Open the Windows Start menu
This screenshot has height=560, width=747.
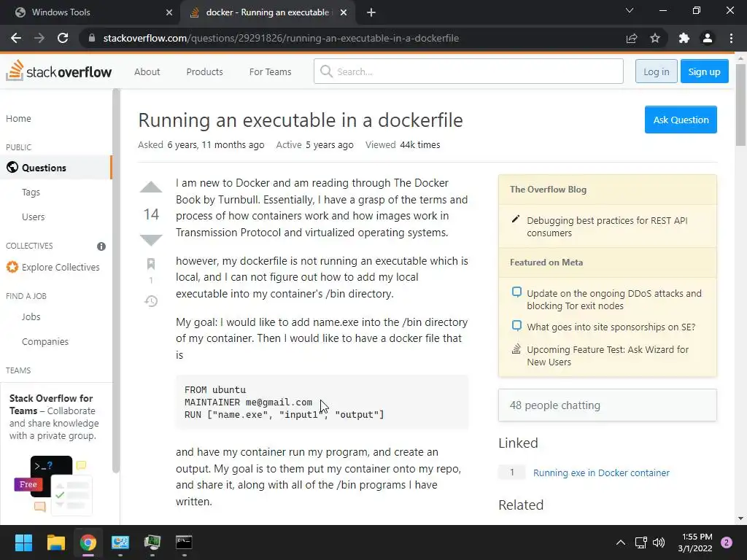coord(23,542)
